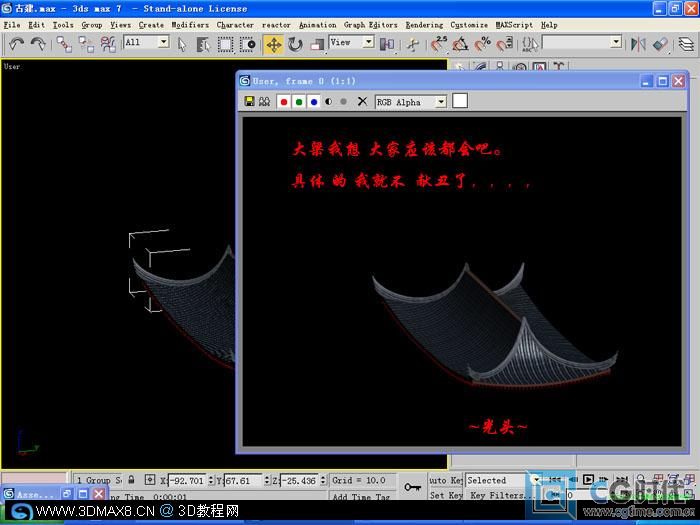
Task: Click the Edit Named Selection Sets icon
Action: click(530, 44)
